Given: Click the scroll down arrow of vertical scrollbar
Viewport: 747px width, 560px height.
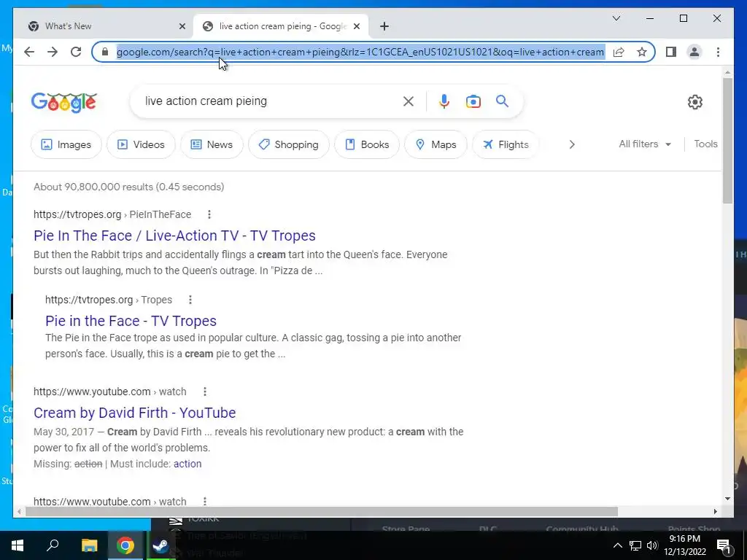Looking at the screenshot, I should coord(727,499).
